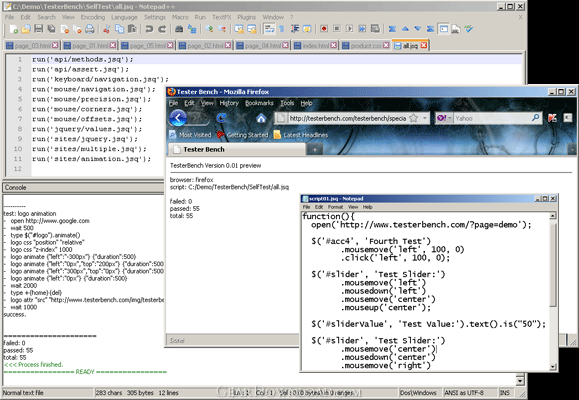Open the Plugins menu in Notepad++
Screen dimensions: 579x400
(246, 17)
